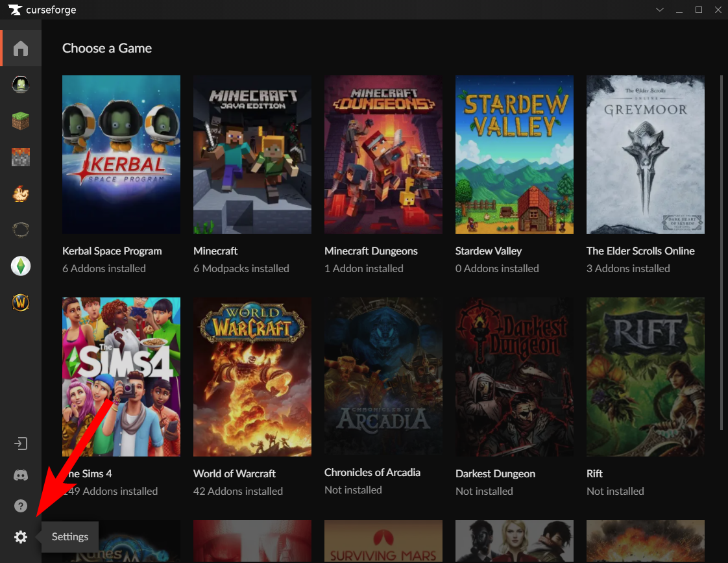Select the Minecraft Java Edition cover art
The image size is (728, 563).
pos(252,154)
